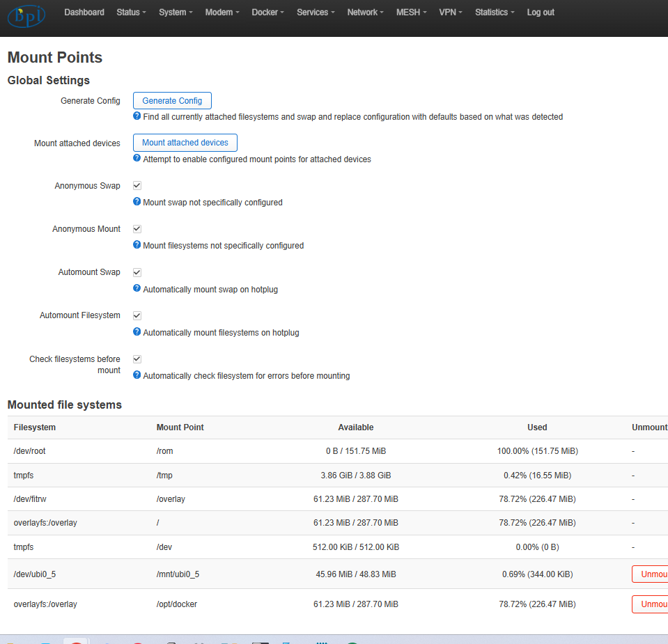Open the Network dropdown menu
The image size is (668, 644).
(366, 13)
